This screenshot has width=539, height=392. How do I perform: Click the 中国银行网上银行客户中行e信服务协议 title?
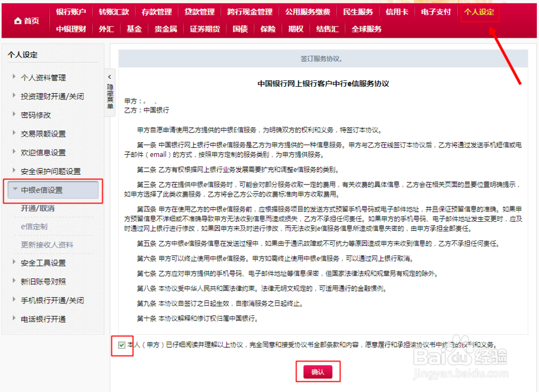coord(323,84)
